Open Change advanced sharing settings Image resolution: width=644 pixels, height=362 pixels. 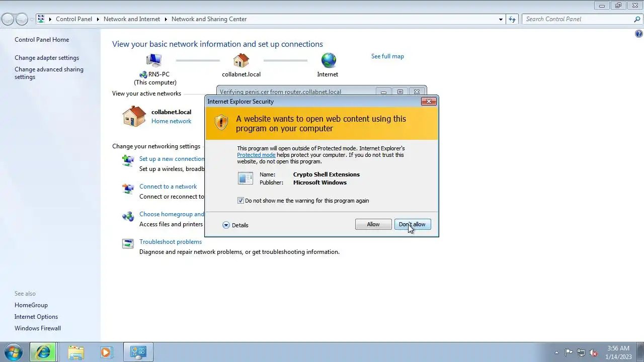coord(49,73)
